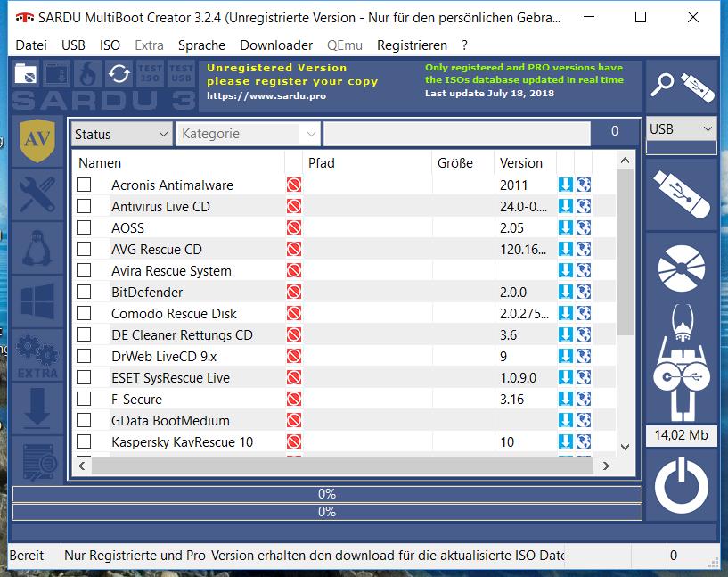The height and width of the screenshot is (577, 728).
Task: Open the AV antivirus shield category
Action: click(37, 141)
